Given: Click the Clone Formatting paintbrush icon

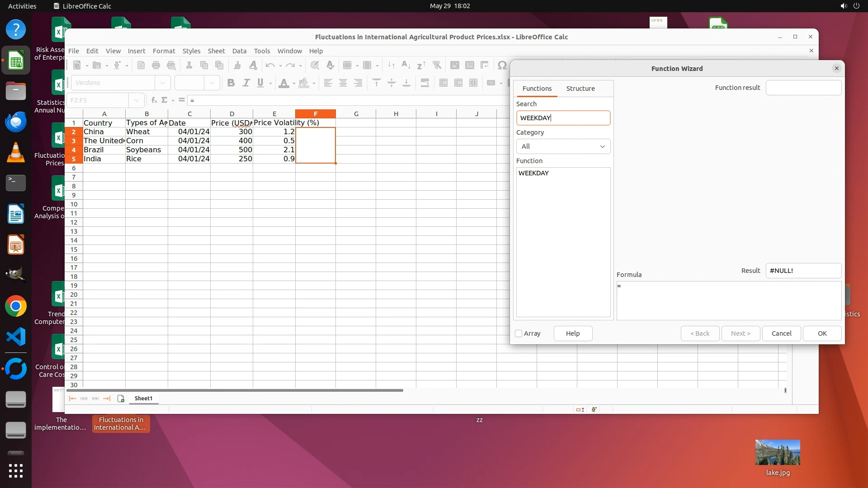Looking at the screenshot, I should [x=237, y=66].
